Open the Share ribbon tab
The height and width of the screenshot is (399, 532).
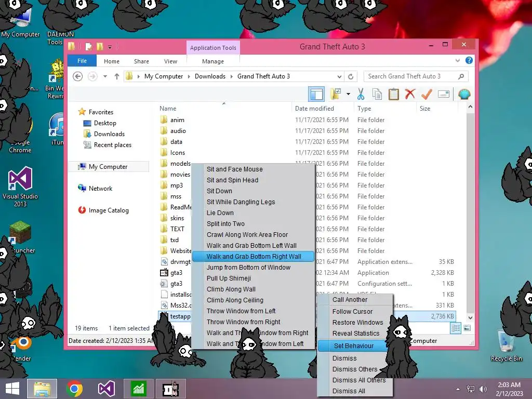click(x=141, y=61)
